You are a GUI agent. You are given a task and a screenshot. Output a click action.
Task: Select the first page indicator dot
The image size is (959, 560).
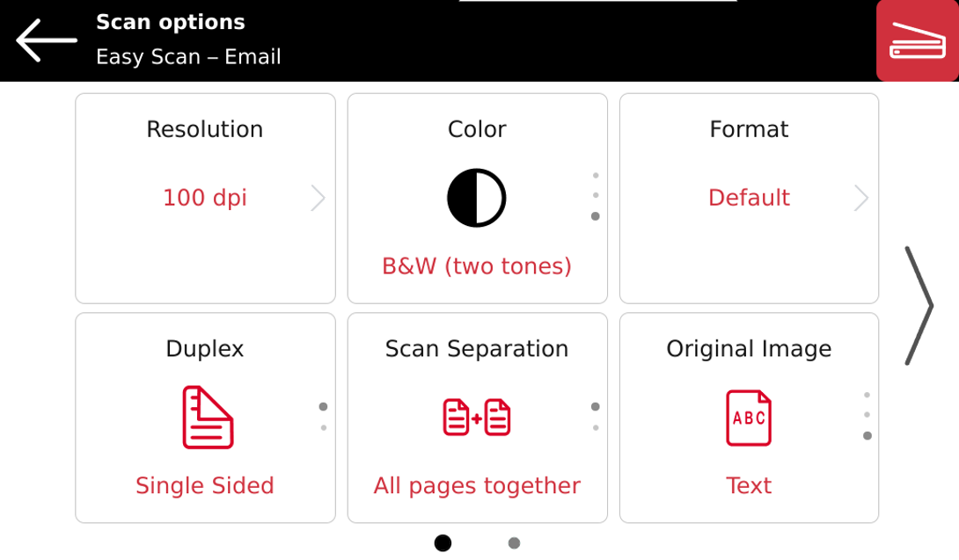coord(443,543)
